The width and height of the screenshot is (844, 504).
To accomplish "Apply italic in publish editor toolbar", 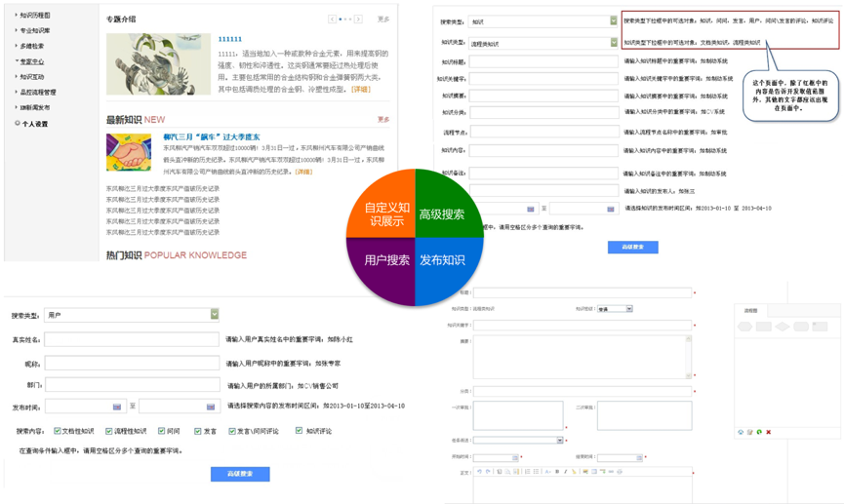I will point(566,471).
